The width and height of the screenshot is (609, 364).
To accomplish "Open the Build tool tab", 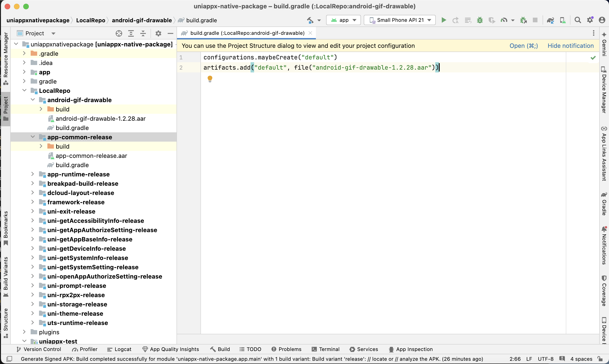I will tap(220, 349).
